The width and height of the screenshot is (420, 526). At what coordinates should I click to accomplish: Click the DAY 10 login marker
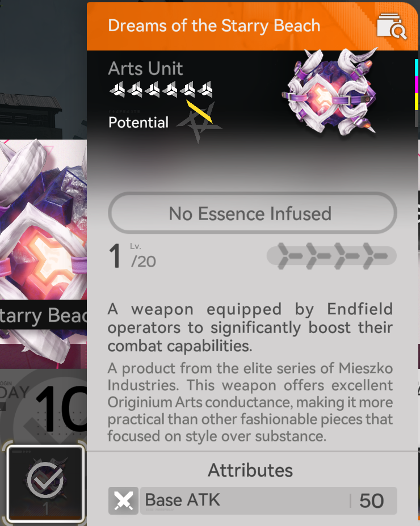point(43,407)
